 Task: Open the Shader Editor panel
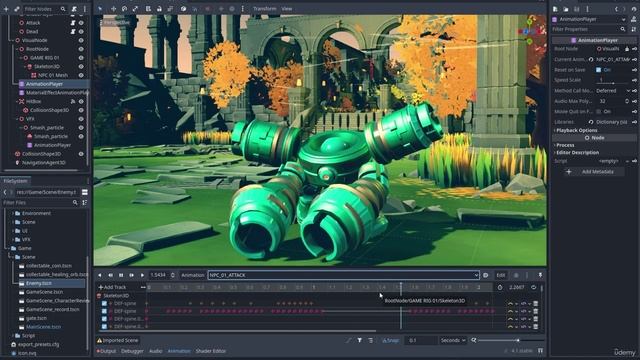click(211, 351)
